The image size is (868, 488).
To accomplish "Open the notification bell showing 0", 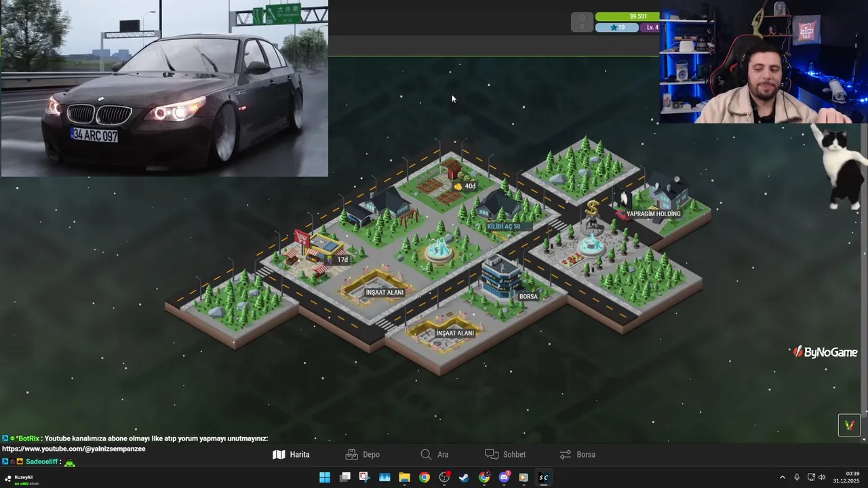I will 582,22.
